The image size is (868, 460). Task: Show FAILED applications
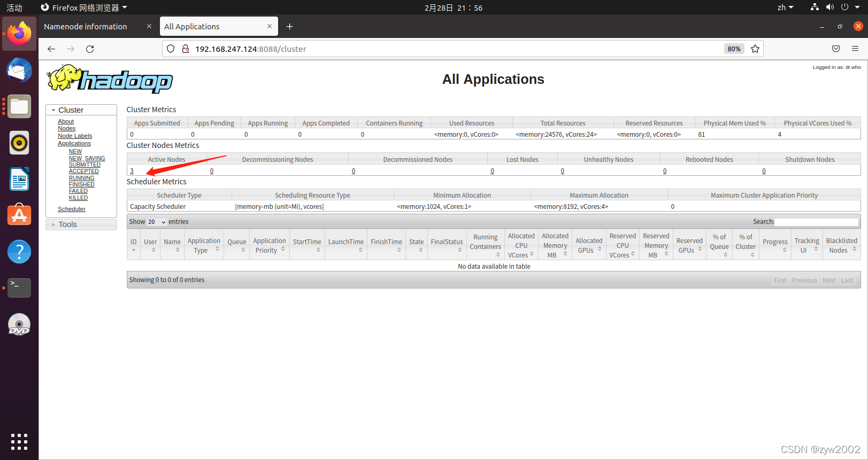pos(78,191)
